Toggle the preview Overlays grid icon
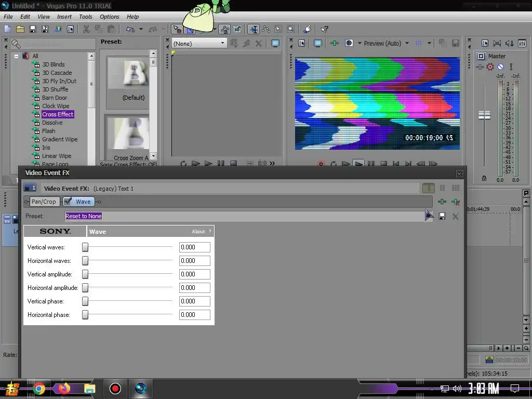532x399 pixels. point(419,43)
